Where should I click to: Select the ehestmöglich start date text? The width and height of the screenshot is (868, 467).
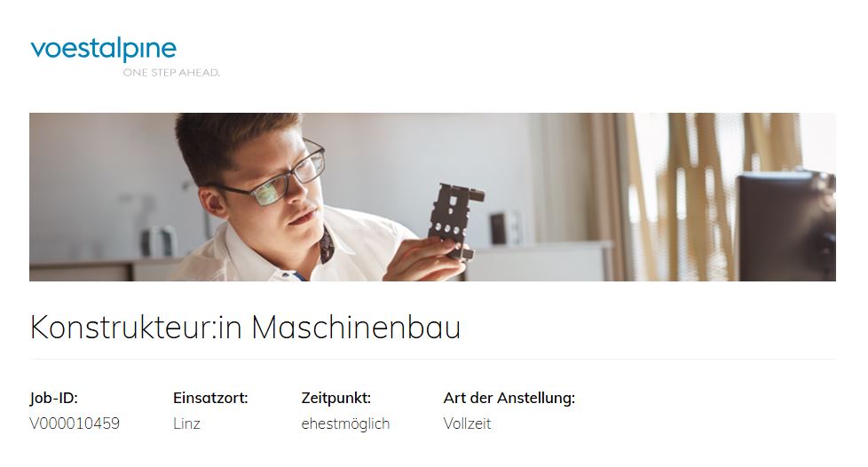click(x=345, y=423)
